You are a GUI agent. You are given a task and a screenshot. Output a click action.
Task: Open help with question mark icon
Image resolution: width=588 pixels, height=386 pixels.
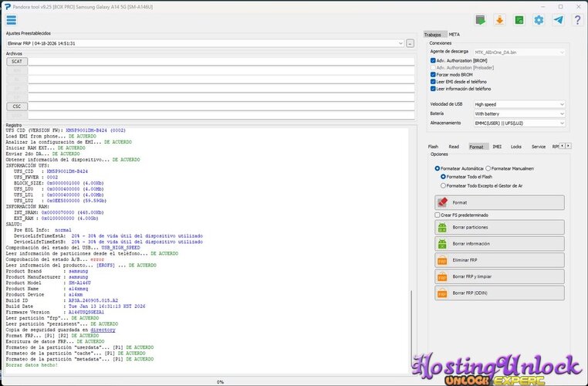(577, 20)
